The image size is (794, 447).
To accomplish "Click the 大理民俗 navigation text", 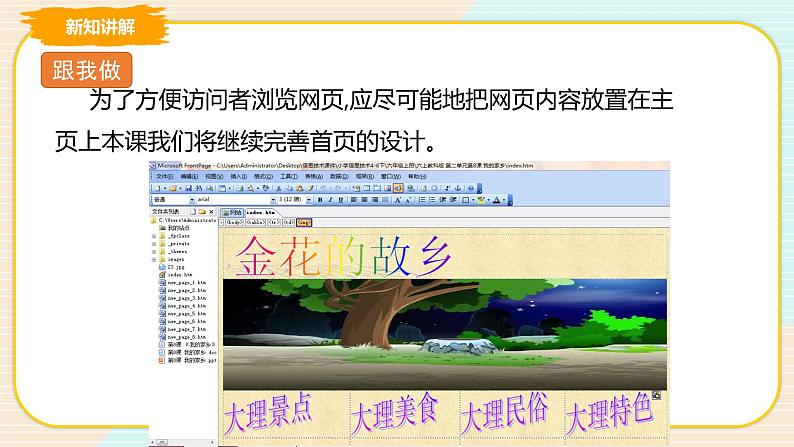I will (504, 413).
